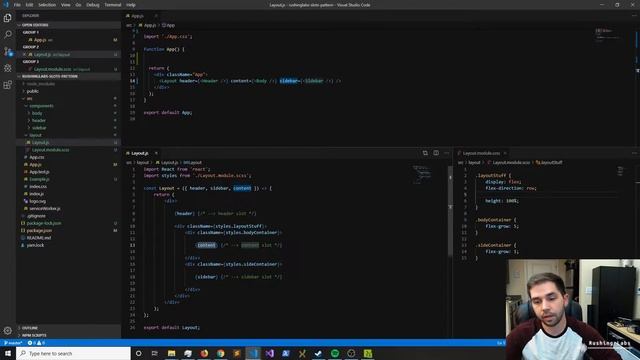Open the Help menu
The image size is (640, 360).
(131, 5)
